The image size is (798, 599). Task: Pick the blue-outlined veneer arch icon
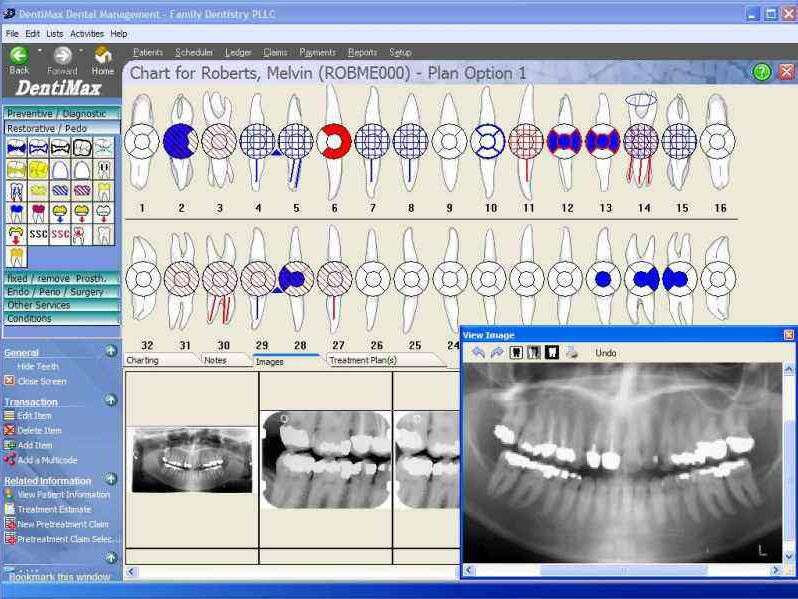tap(61, 169)
